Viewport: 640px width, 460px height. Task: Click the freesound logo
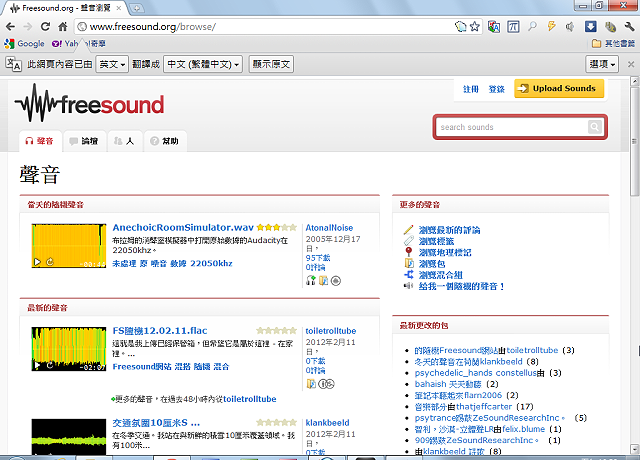click(x=90, y=103)
